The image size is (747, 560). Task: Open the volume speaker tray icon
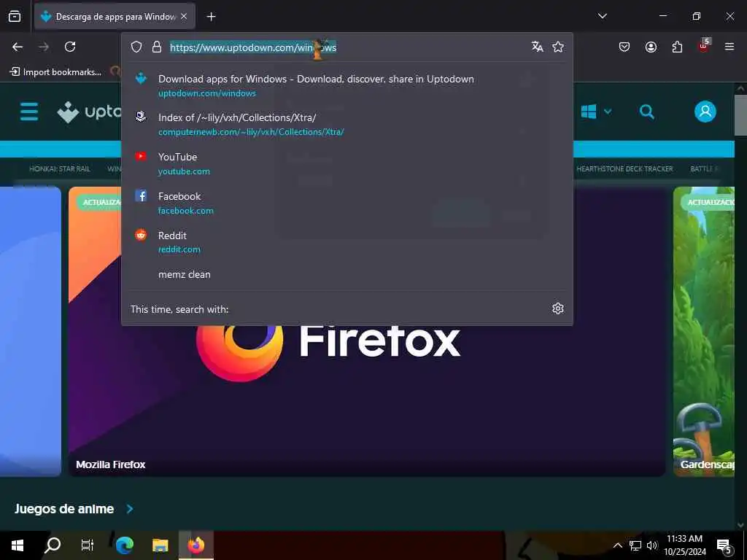point(651,545)
